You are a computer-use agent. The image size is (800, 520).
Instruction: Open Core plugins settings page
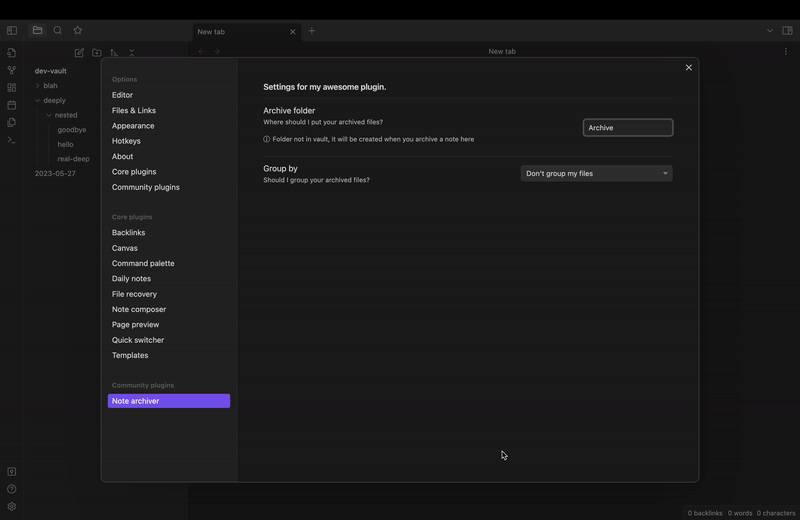[x=134, y=171]
